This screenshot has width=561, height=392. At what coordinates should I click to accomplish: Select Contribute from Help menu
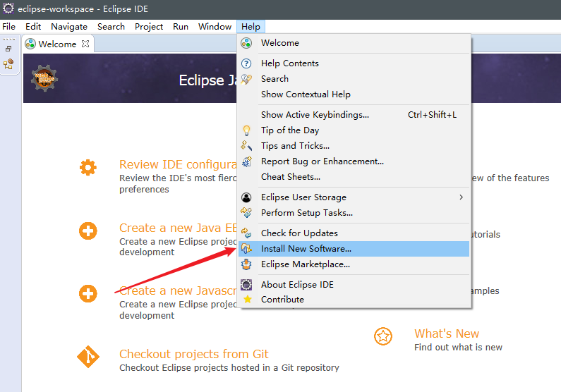click(x=354, y=300)
